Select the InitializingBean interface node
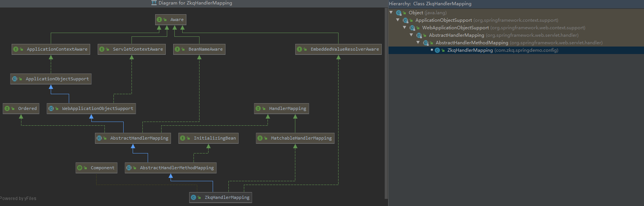 coord(209,138)
